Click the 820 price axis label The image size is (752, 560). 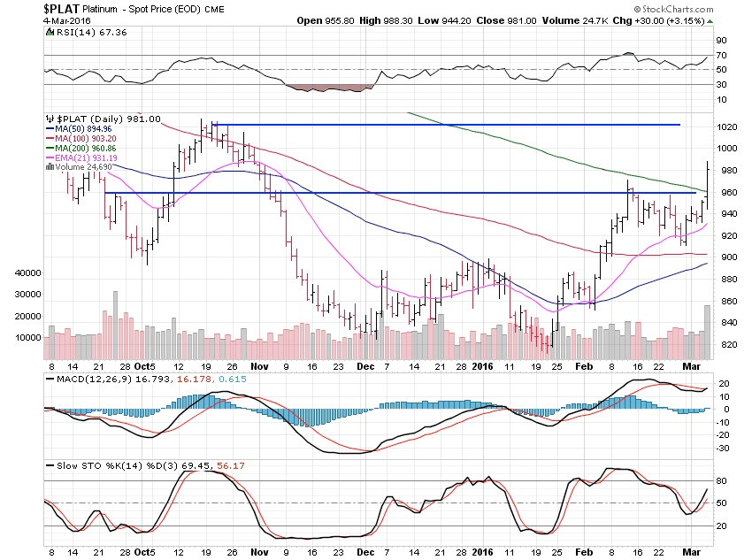click(727, 345)
